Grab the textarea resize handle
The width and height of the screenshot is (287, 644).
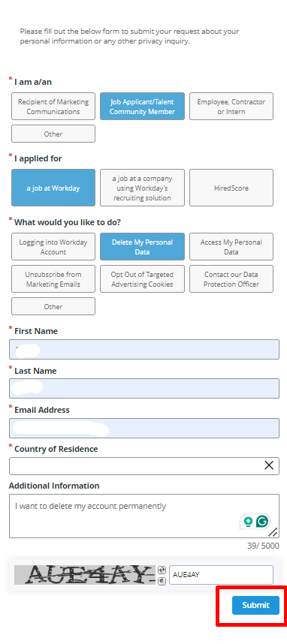click(x=273, y=532)
